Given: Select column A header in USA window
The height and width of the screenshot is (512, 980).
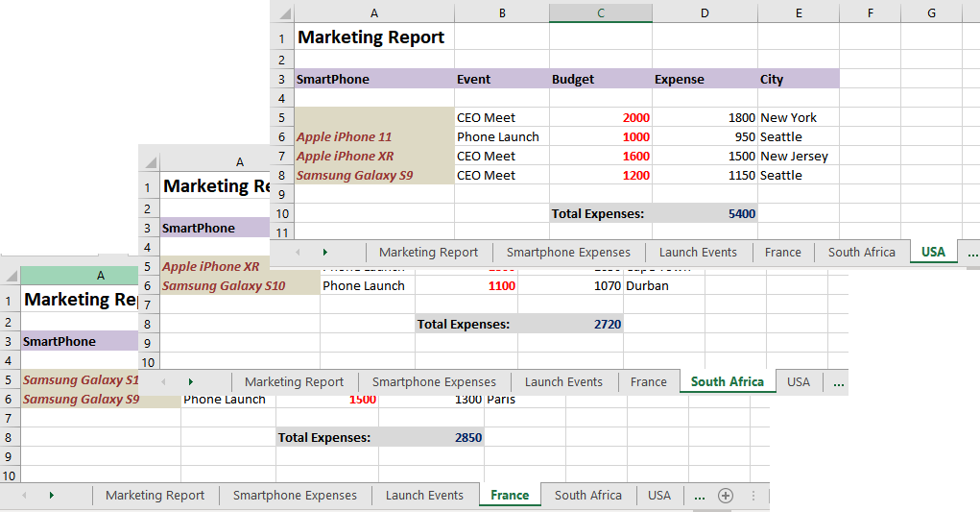Looking at the screenshot, I should click(374, 13).
